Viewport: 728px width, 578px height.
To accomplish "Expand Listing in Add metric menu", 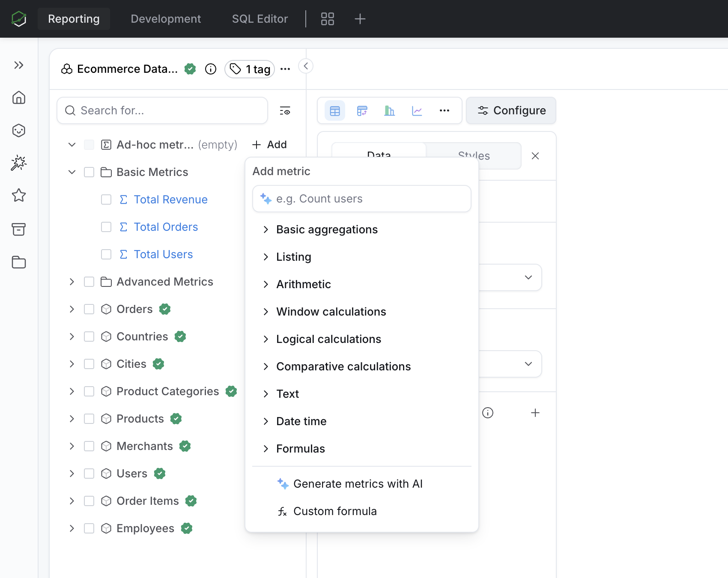I will coord(362,257).
